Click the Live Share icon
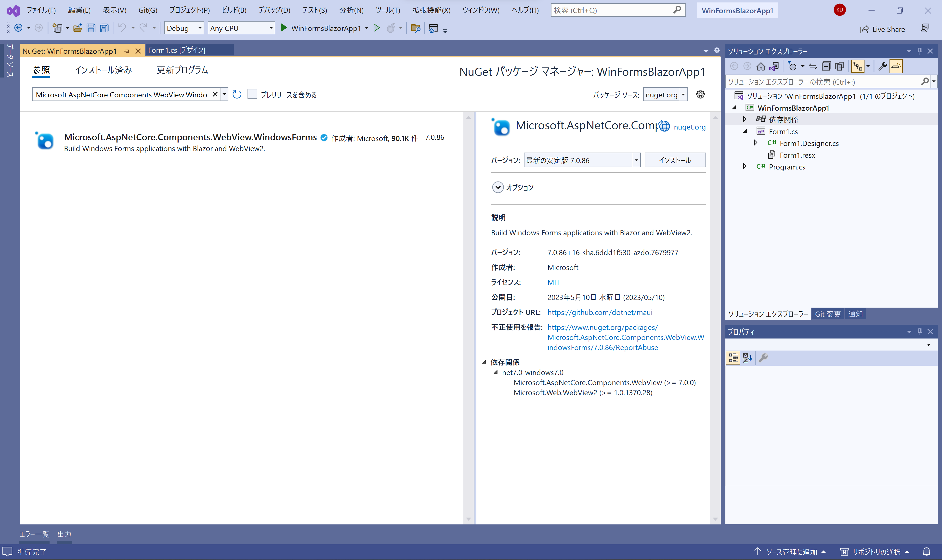 tap(864, 29)
